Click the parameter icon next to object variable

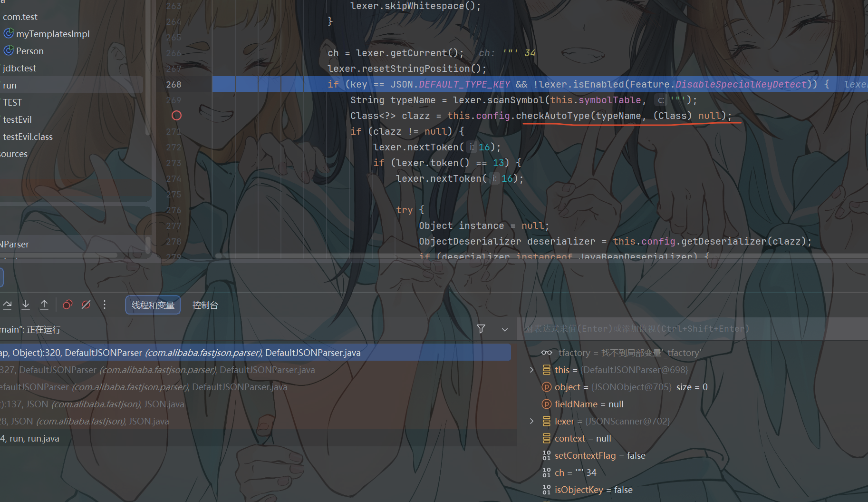(x=547, y=387)
